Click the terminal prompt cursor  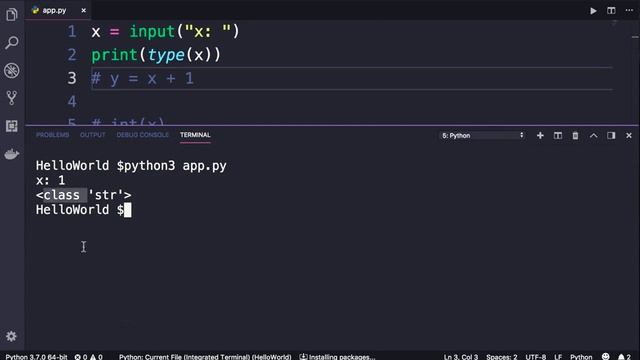(128, 210)
